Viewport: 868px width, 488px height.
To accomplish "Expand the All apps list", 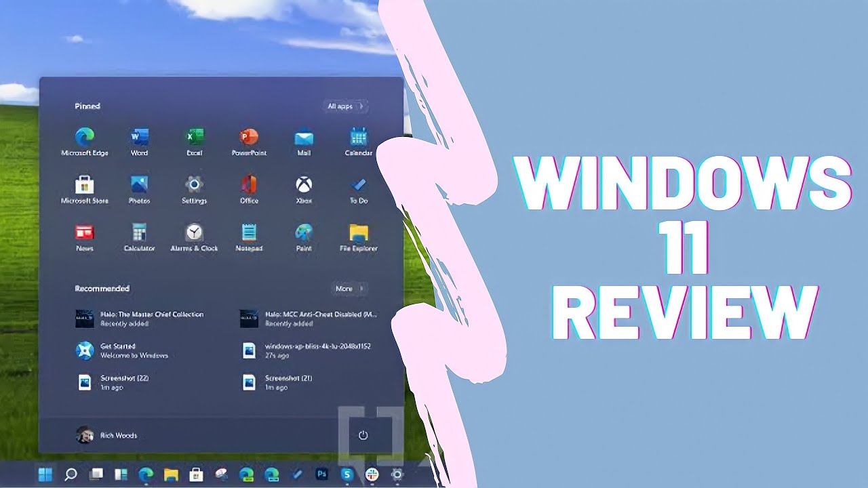I will coord(345,106).
